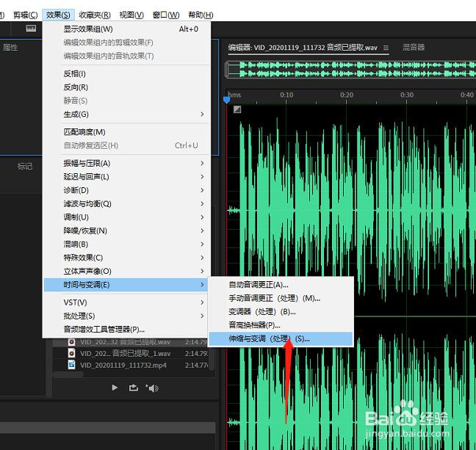Expand 立体声声像(O) submenu
The width and height of the screenshot is (476, 450).
coord(126,272)
